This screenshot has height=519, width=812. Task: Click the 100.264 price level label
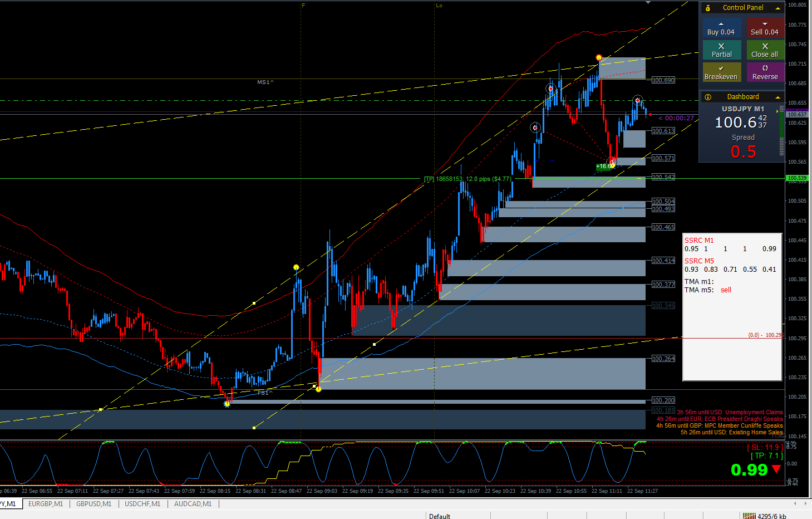click(x=663, y=359)
